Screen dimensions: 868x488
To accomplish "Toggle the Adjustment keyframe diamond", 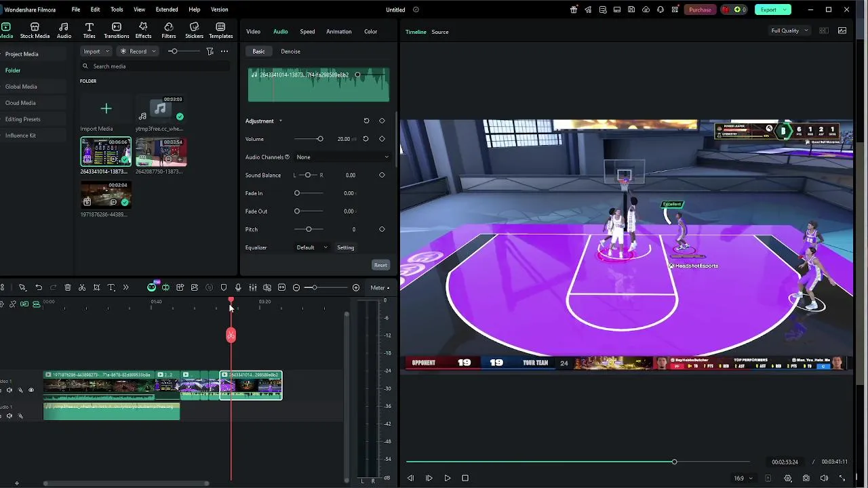I will coord(382,121).
